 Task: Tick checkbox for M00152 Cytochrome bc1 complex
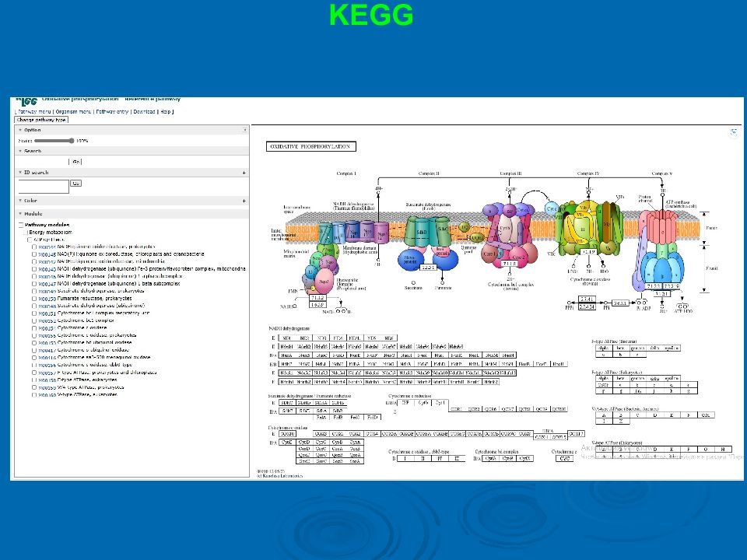point(34,320)
